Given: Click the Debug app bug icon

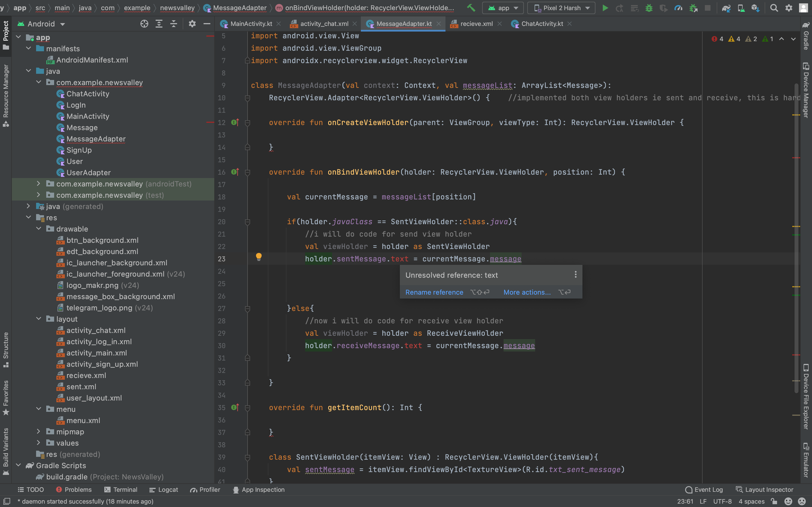Looking at the screenshot, I should tap(649, 8).
